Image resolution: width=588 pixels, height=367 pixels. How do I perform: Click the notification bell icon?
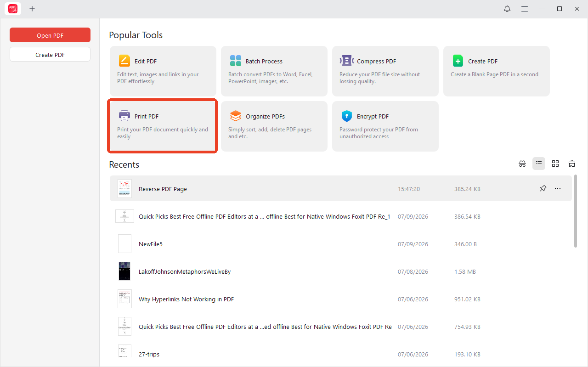(507, 9)
